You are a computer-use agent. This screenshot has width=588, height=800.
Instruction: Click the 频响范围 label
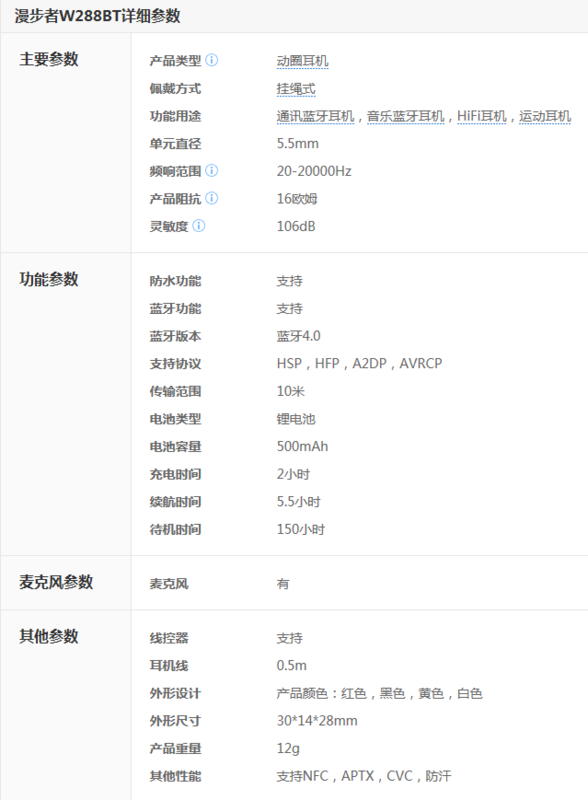tap(175, 171)
